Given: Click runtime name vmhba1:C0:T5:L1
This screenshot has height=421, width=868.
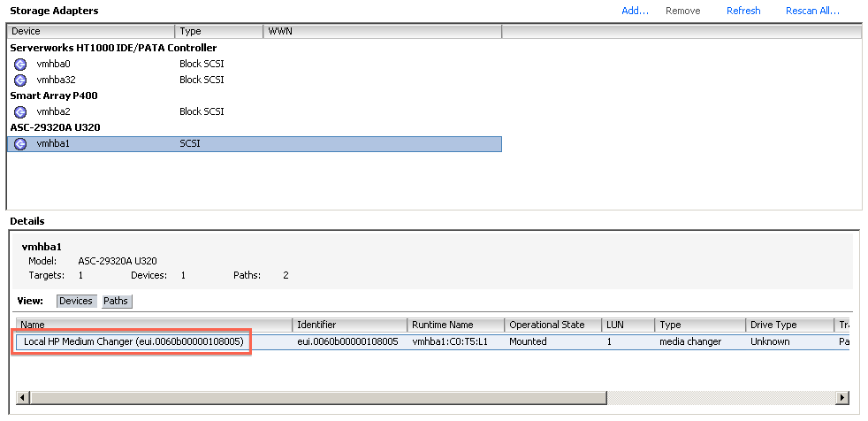Looking at the screenshot, I should 450,342.
